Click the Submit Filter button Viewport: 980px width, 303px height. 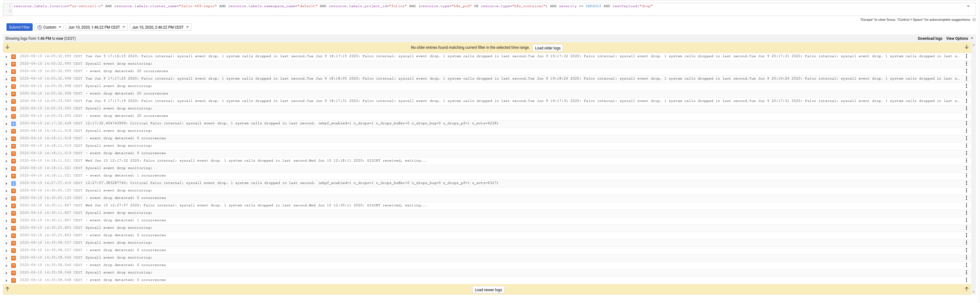tap(20, 27)
